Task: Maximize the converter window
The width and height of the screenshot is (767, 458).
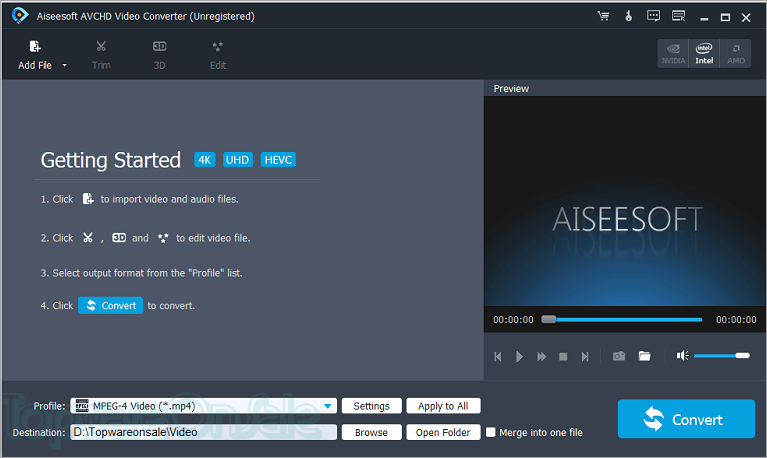Action: 725,18
